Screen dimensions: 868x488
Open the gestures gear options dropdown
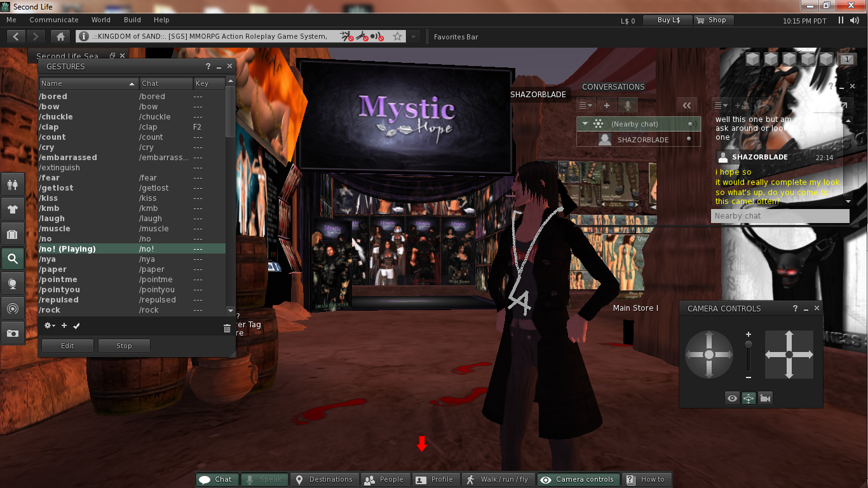coord(50,326)
